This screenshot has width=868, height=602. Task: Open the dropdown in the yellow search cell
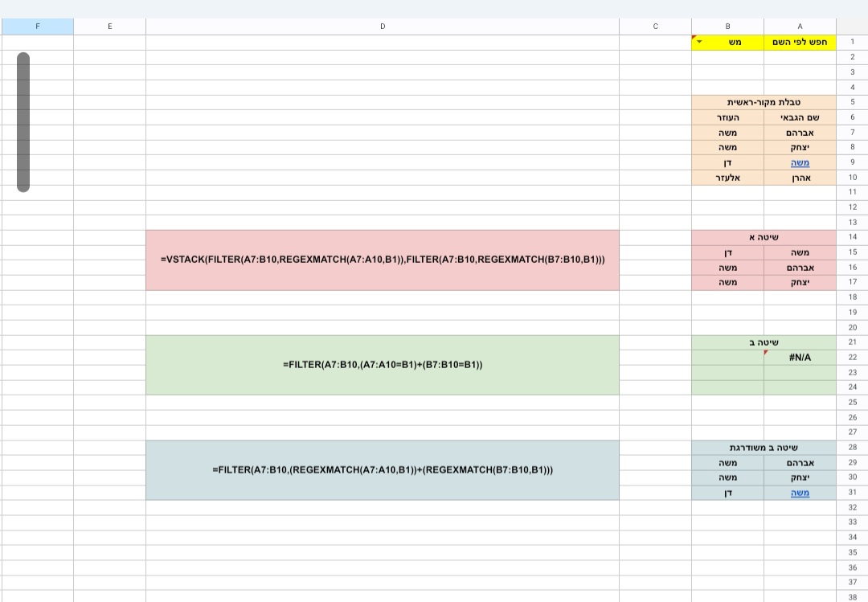tap(697, 42)
